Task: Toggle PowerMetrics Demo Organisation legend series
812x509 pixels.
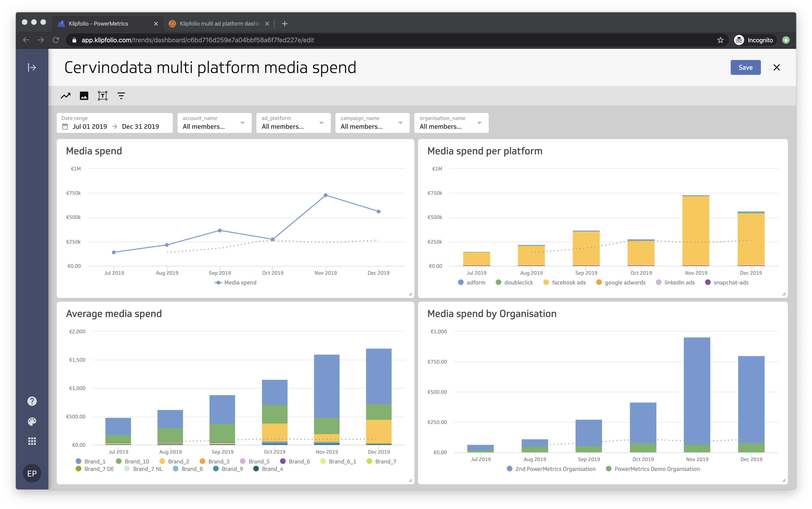Action: 656,469
